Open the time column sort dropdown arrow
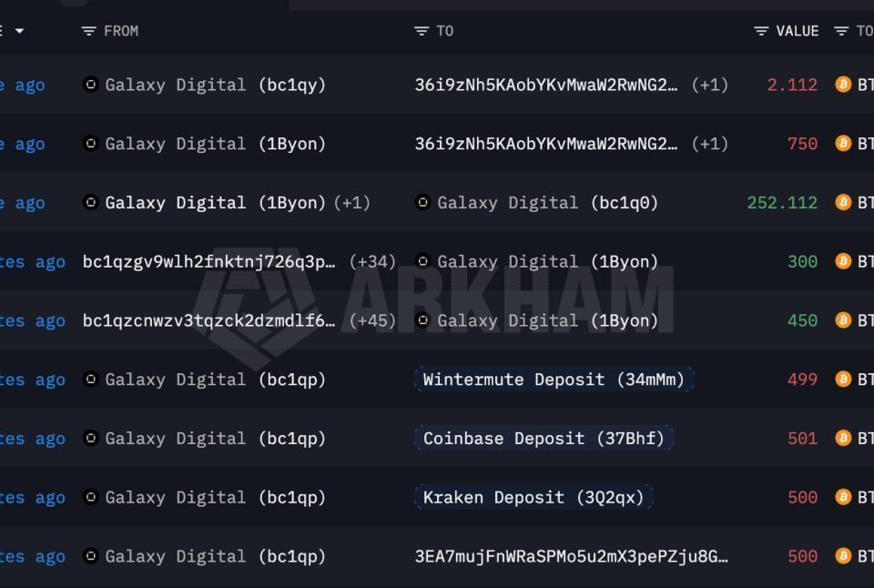This screenshot has height=588, width=874. tap(19, 31)
